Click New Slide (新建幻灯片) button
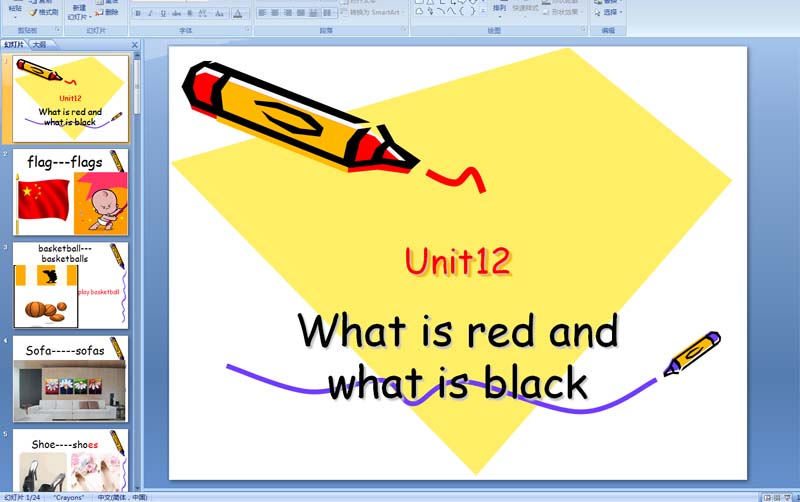This screenshot has width=800, height=502. [79, 12]
